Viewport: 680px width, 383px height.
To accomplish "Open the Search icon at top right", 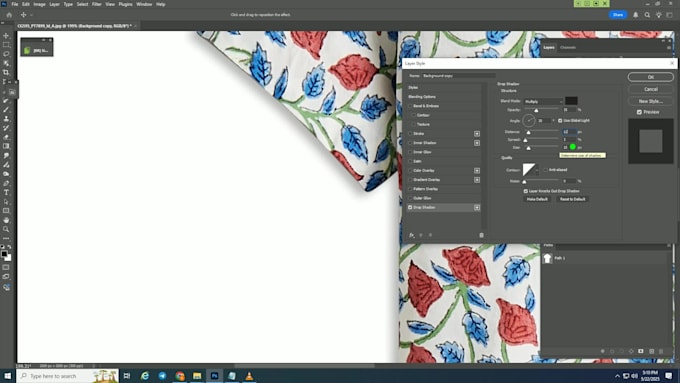I will 647,15.
